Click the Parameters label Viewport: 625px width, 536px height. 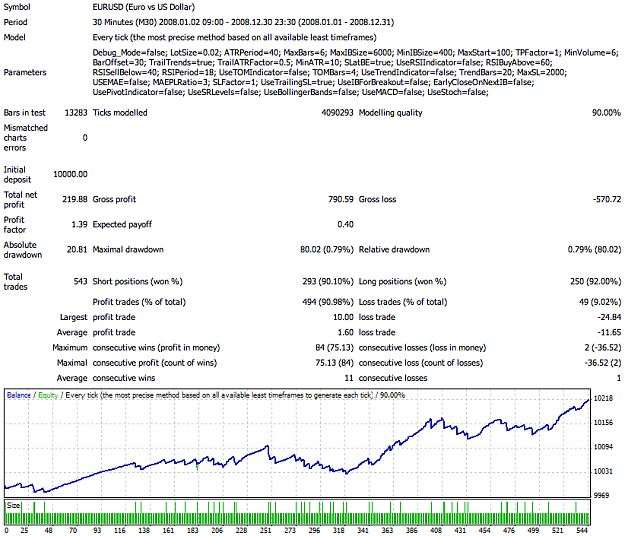tap(25, 73)
